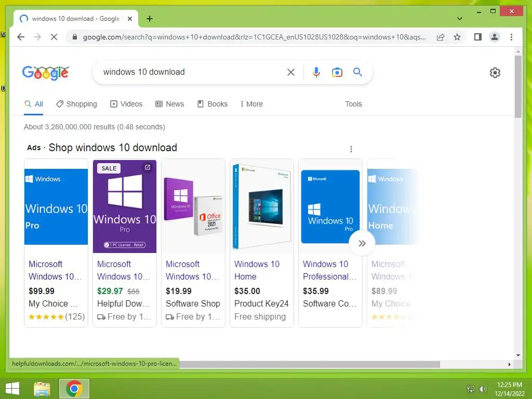532x399 pixels.
Task: Open Google quick settings gear
Action: [495, 73]
